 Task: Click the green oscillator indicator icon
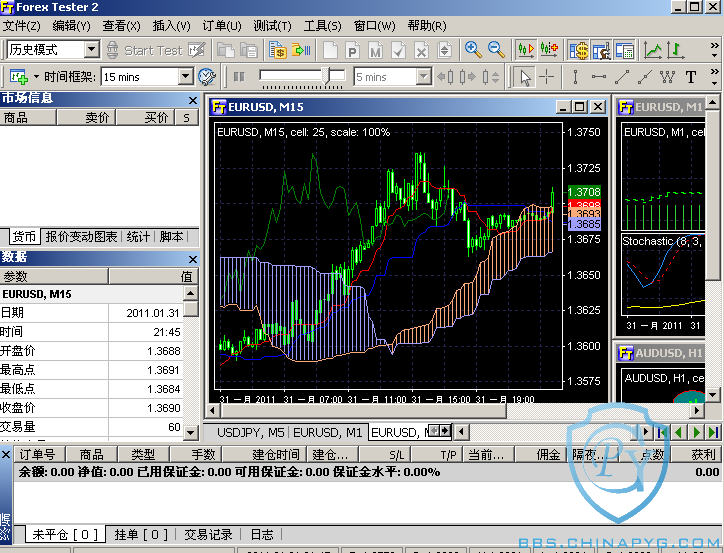click(676, 50)
